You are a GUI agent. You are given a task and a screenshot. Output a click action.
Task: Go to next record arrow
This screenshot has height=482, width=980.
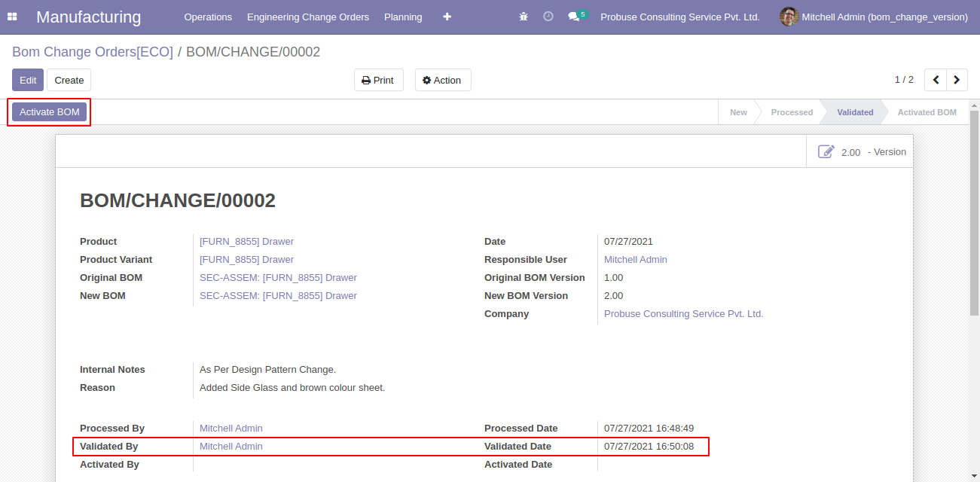pos(957,80)
